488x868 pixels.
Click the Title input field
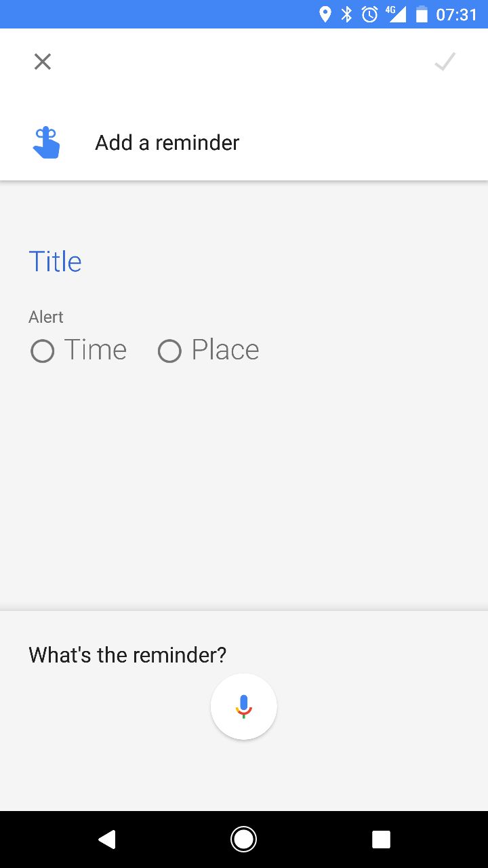244,262
